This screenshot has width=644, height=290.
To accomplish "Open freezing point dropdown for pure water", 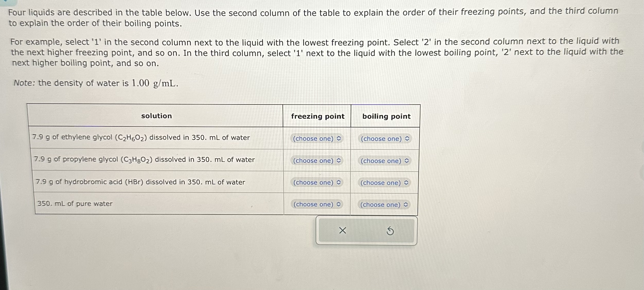I will coord(317,204).
